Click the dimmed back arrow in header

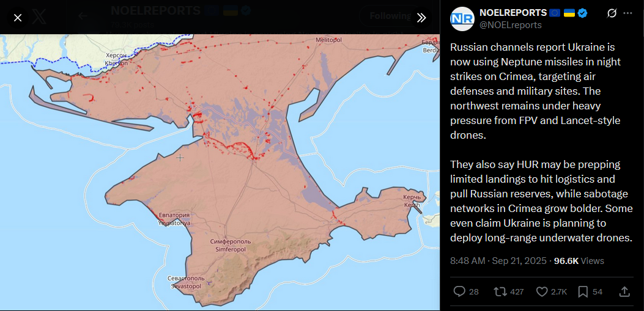tap(83, 16)
